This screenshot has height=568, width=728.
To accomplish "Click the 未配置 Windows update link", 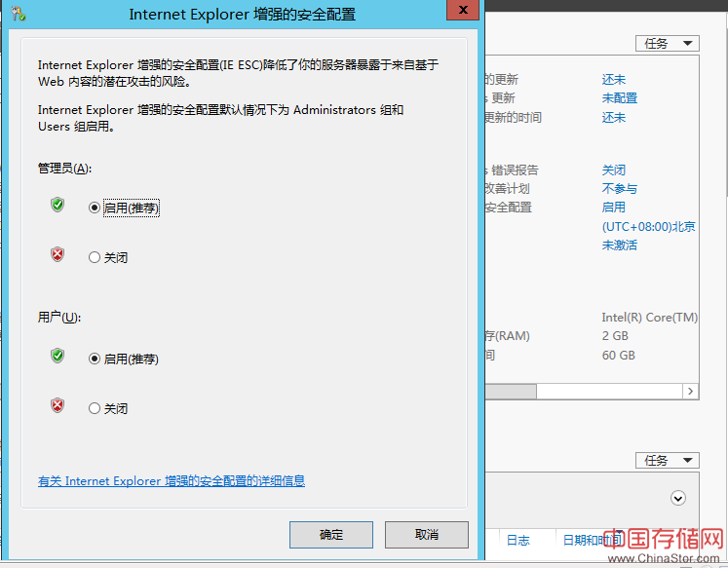I will pos(620,98).
